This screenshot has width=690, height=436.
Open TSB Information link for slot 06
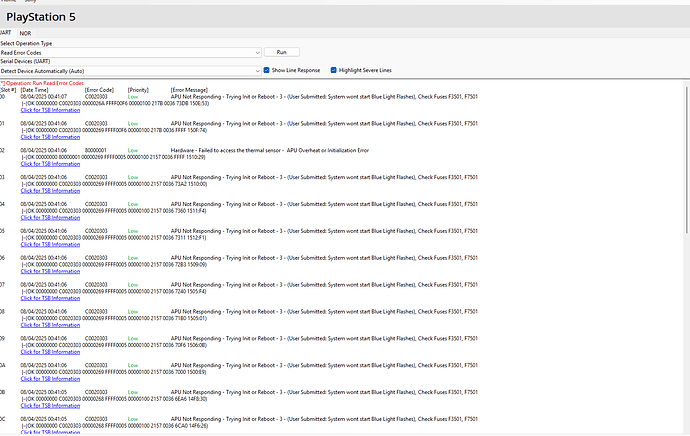(50, 271)
